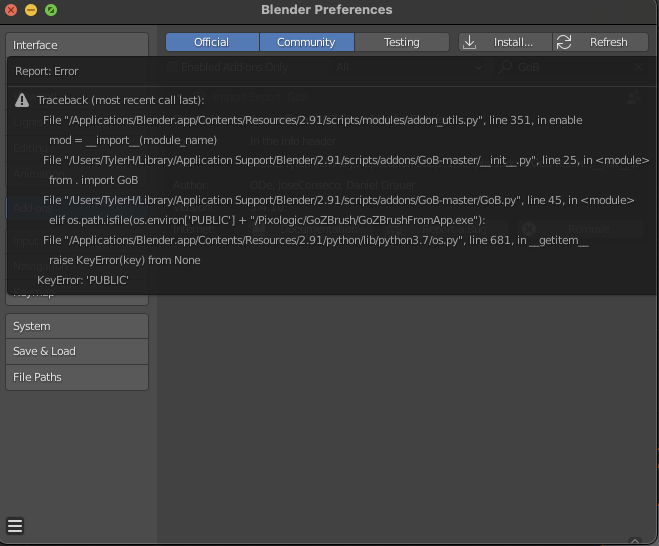Screen dimensions: 659x546
Task: Click the __init__.py line 25 traceback entry
Action: coord(346,160)
